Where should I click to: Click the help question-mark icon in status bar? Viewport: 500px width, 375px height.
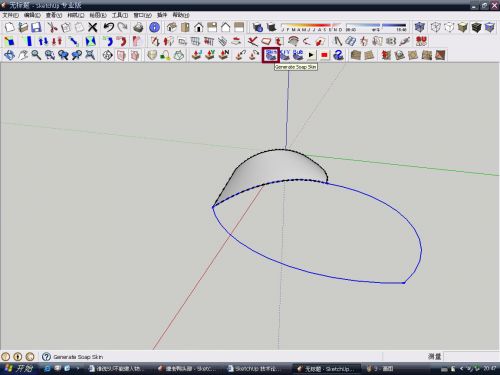click(46, 357)
